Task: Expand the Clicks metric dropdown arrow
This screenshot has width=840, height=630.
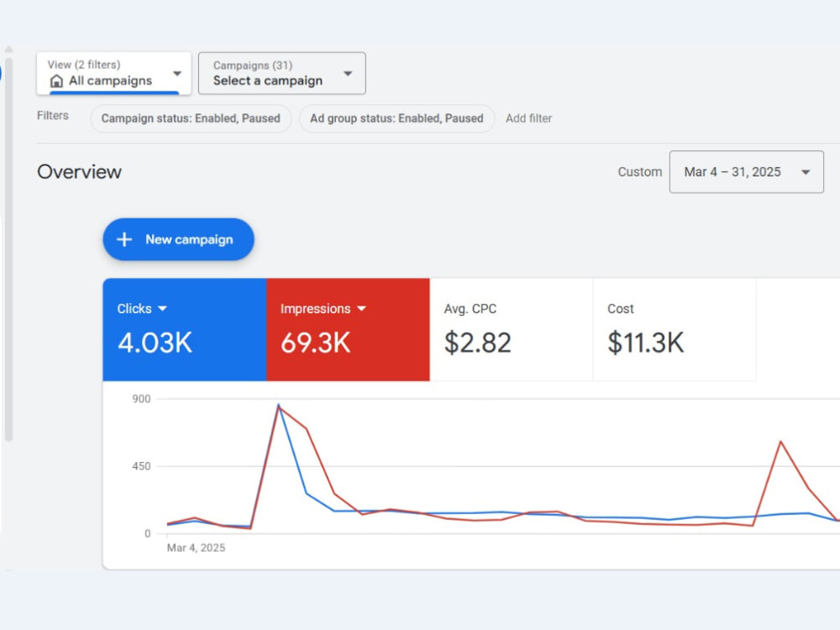Action: pos(162,308)
